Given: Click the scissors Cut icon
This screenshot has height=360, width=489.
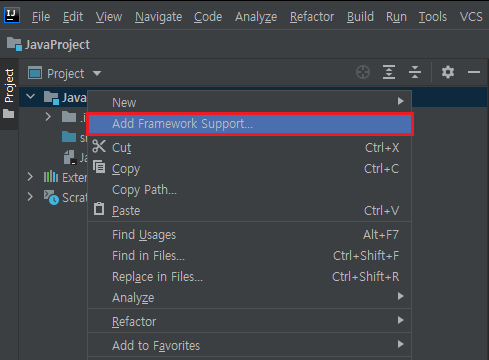Looking at the screenshot, I should point(99,146).
